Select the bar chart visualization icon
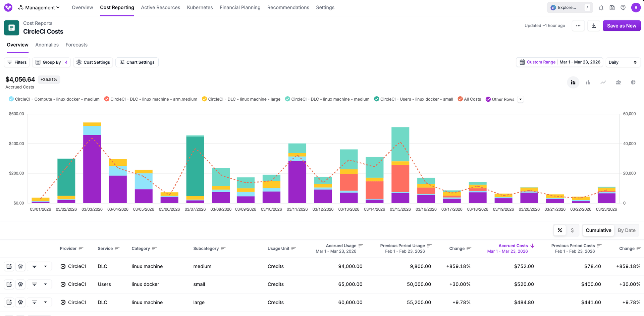This screenshot has height=316, width=644. coord(588,82)
